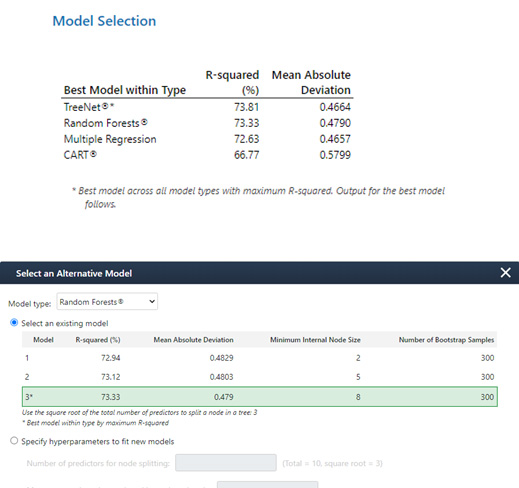The width and height of the screenshot is (519, 488).
Task: Open the Model type dropdown
Action: click(107, 302)
